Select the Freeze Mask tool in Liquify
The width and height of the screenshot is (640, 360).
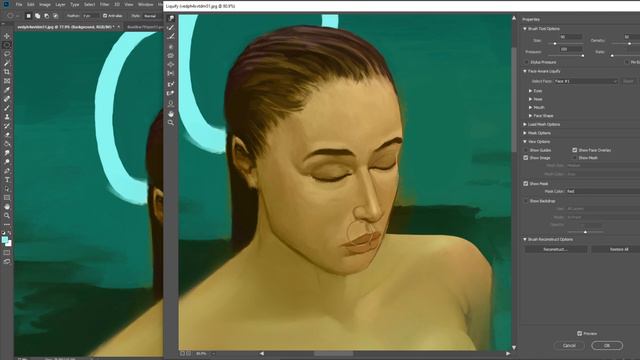click(x=171, y=84)
